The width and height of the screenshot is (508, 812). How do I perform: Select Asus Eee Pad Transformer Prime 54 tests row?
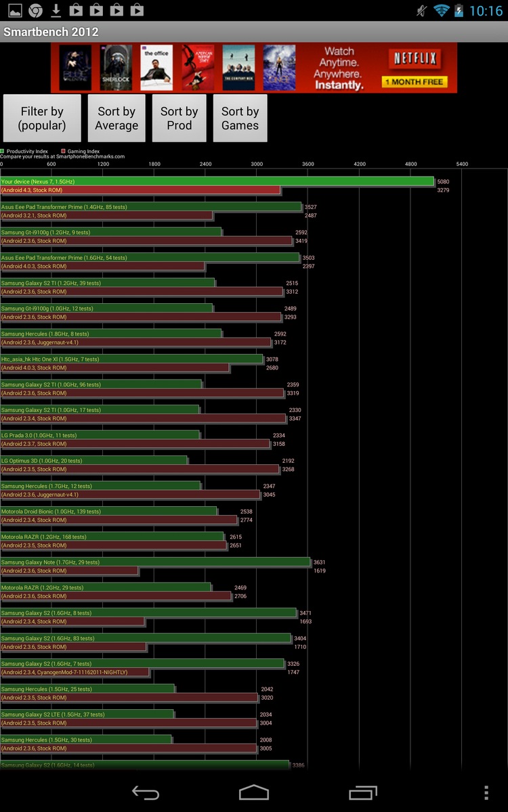tap(150, 258)
